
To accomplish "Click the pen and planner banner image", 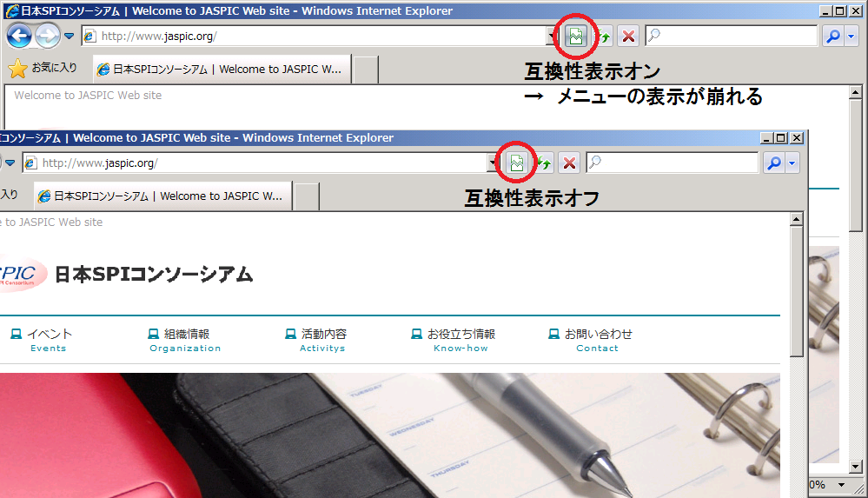I will [390, 435].
